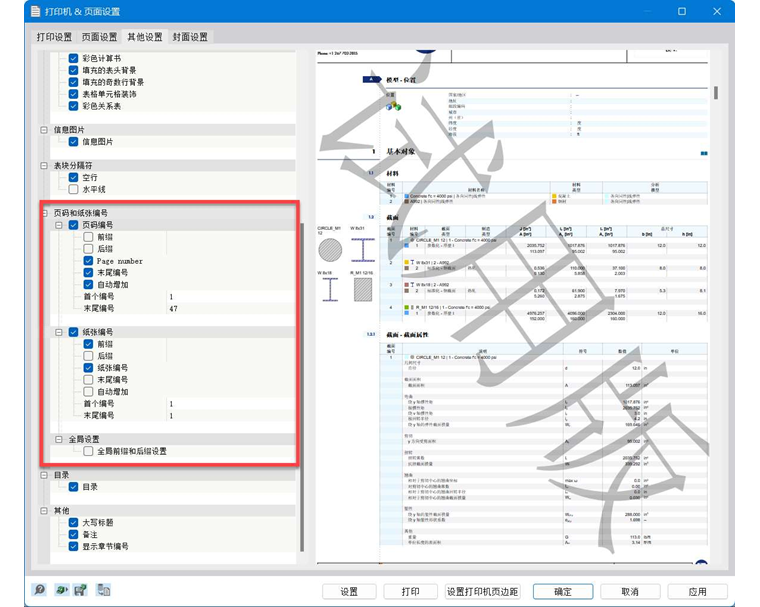
Task: Uncheck the 备注 checkbox
Action: point(73,534)
